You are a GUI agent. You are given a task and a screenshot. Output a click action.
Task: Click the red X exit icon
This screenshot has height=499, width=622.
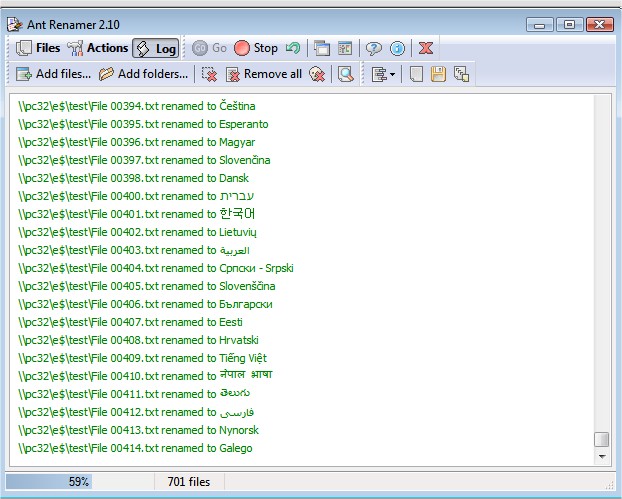pos(426,48)
